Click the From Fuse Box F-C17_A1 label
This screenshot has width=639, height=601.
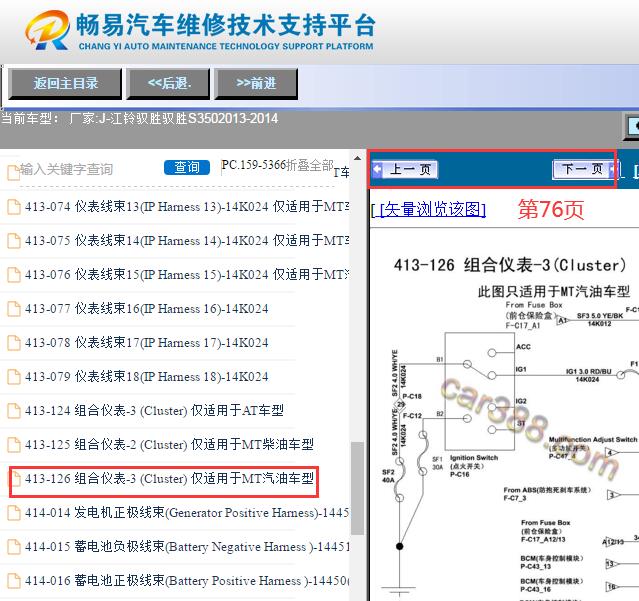(534, 315)
